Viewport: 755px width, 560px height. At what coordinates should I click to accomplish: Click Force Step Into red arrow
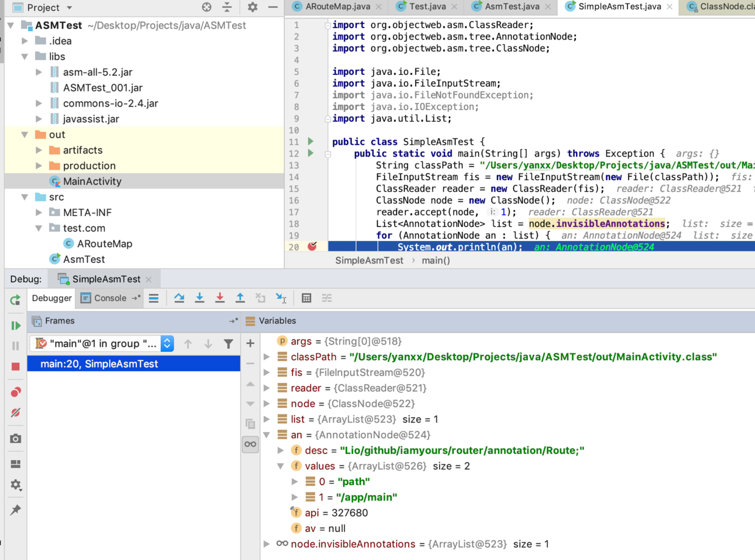pos(220,298)
